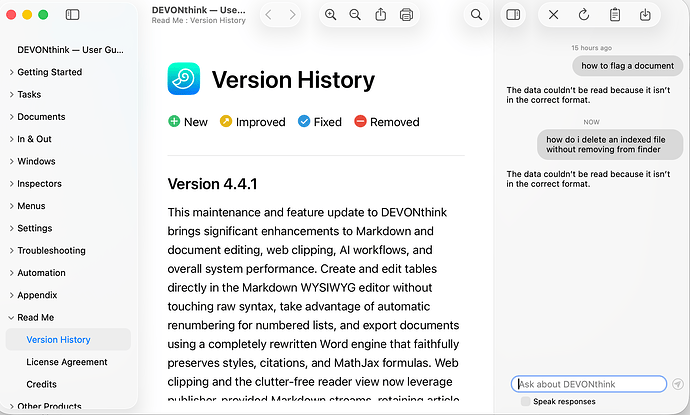The width and height of the screenshot is (690, 415).
Task: Go forward with the right arrow
Action: click(292, 15)
